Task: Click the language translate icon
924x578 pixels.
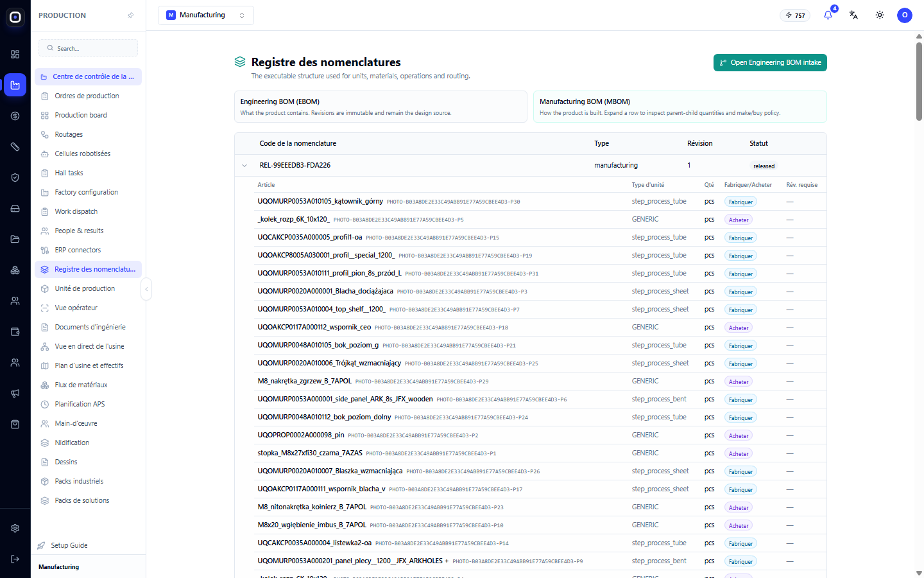Action: pyautogui.click(x=853, y=15)
